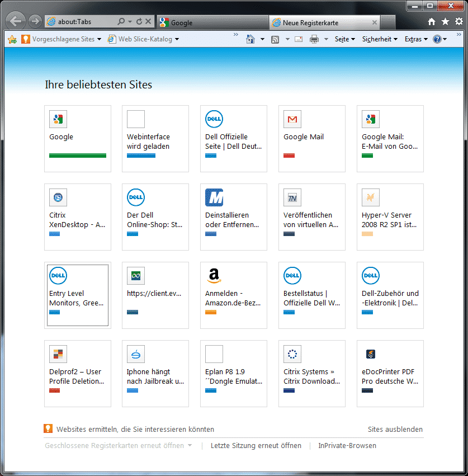468x476 pixels.
Task: Click the Dell logo on Dell Offizielle Seite tile
Action: point(214,119)
